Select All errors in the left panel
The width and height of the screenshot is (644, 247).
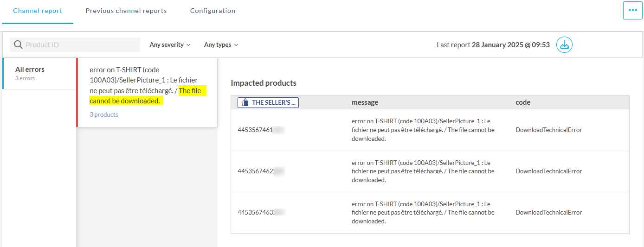point(39,73)
